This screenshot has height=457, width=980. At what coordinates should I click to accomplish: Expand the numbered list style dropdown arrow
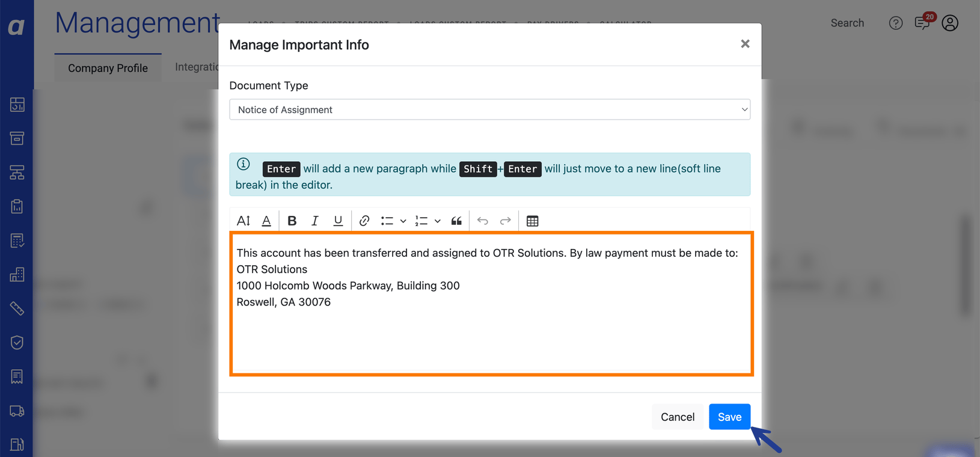438,221
